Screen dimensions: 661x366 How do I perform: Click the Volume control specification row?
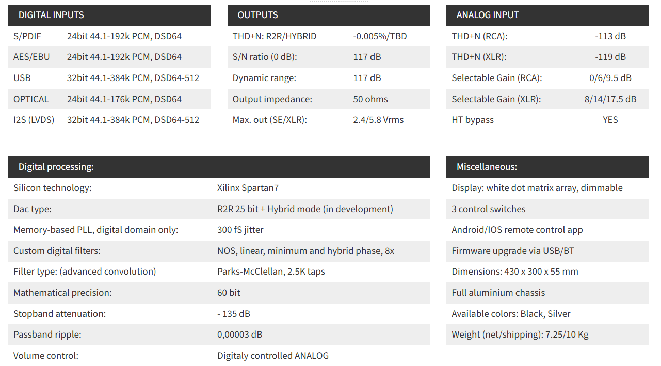pyautogui.click(x=219, y=355)
